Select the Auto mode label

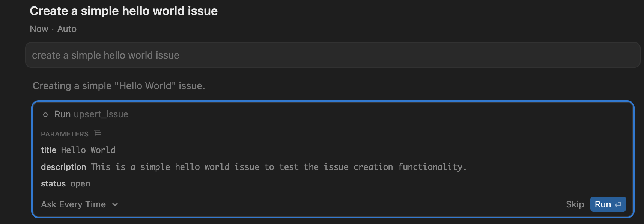pos(67,29)
